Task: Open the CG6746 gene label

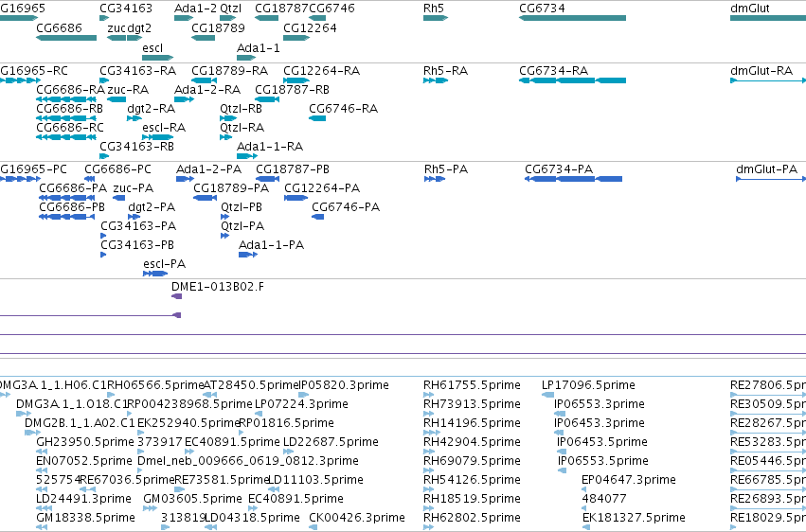Action: (331, 9)
